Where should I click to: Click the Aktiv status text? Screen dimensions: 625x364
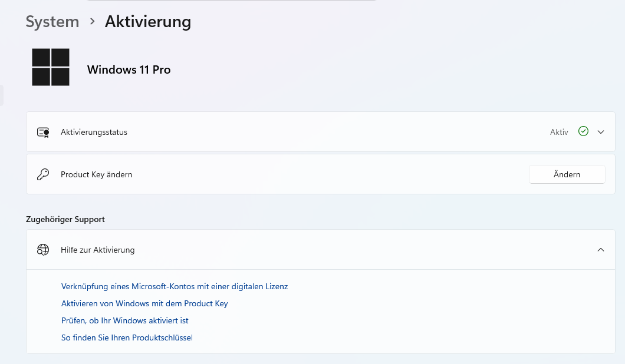click(x=559, y=132)
